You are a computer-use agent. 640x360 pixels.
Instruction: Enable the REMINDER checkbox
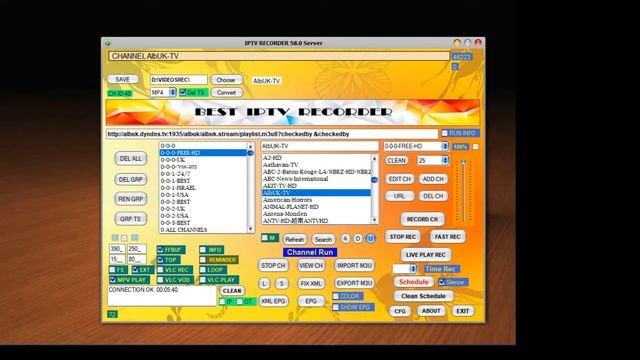(x=203, y=260)
